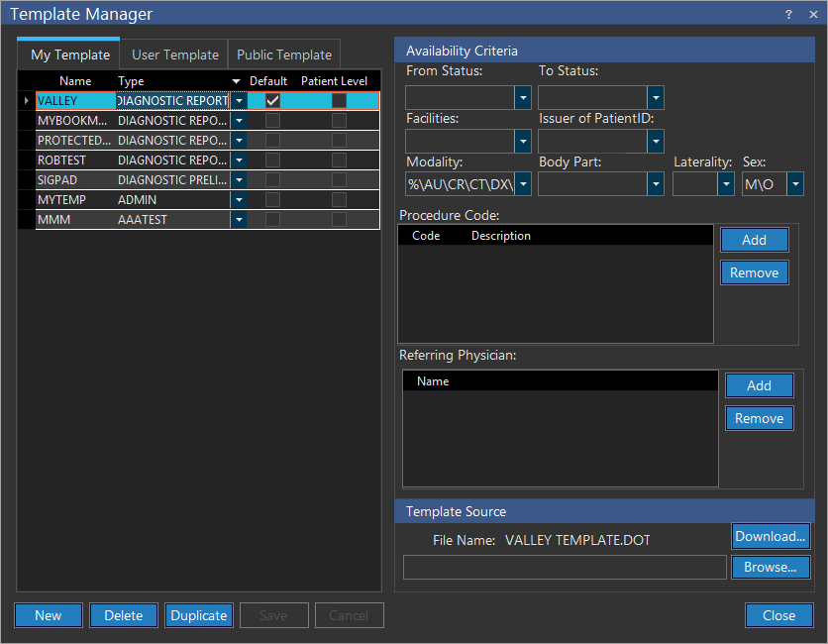Click the template file path input field
The height and width of the screenshot is (644, 828).
point(565,567)
